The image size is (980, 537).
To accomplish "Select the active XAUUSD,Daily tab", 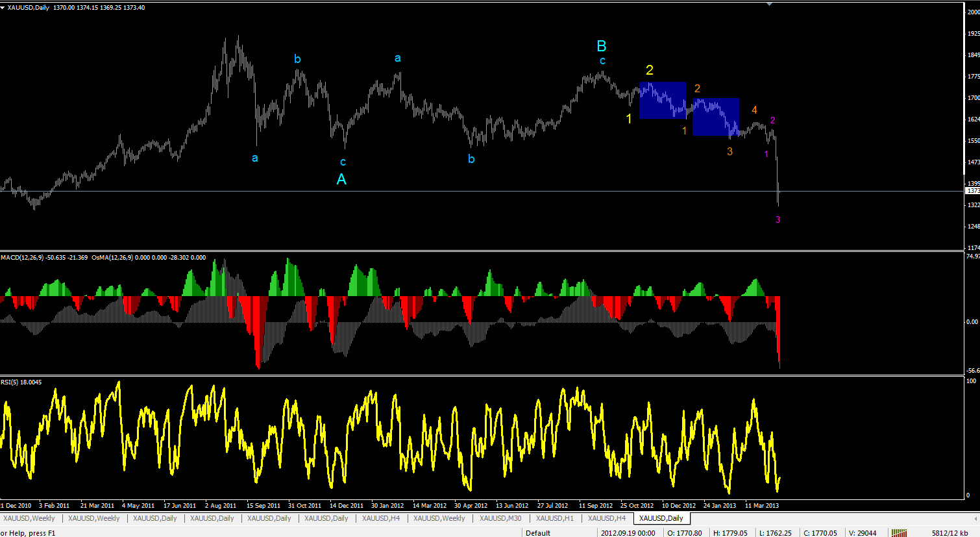I will pos(661,518).
